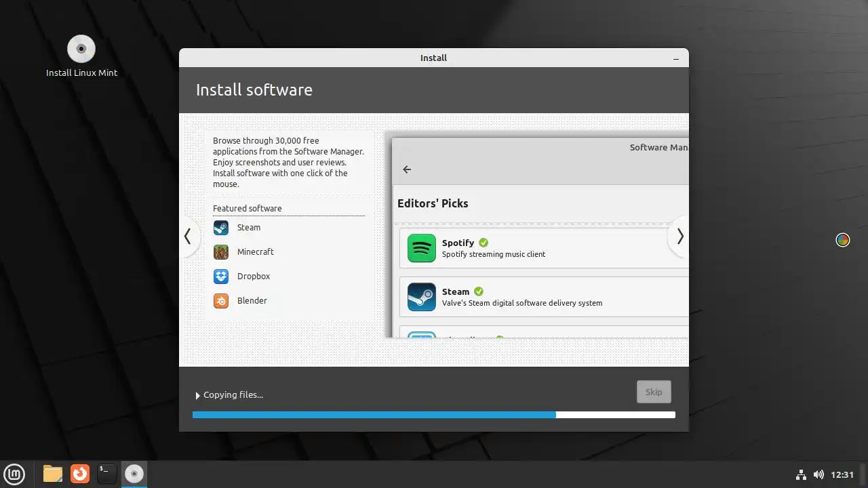Screen dimensions: 868x488
Task: Go to the next slide with right chevron
Action: pyautogui.click(x=679, y=237)
